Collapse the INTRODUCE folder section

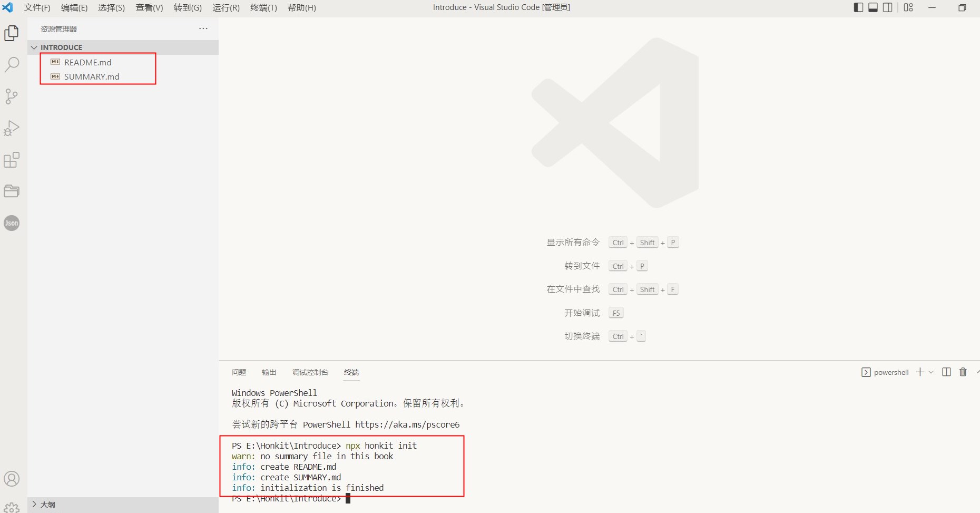tap(123, 47)
